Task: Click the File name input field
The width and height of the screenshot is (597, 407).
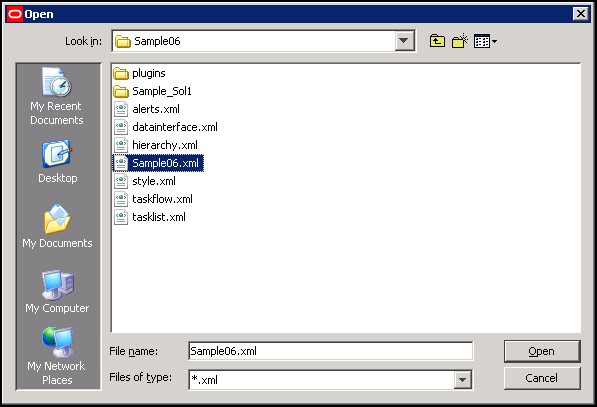Action: (330, 351)
